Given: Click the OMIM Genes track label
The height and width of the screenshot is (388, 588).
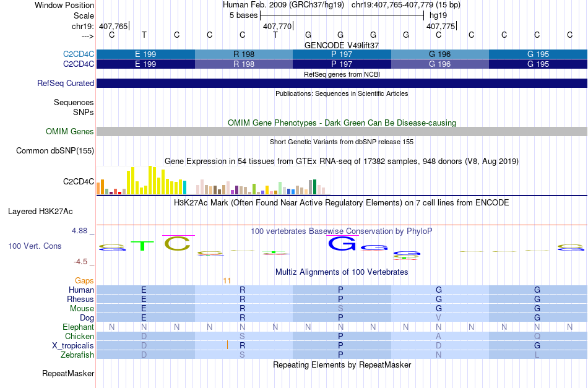Looking at the screenshot, I should [x=70, y=132].
